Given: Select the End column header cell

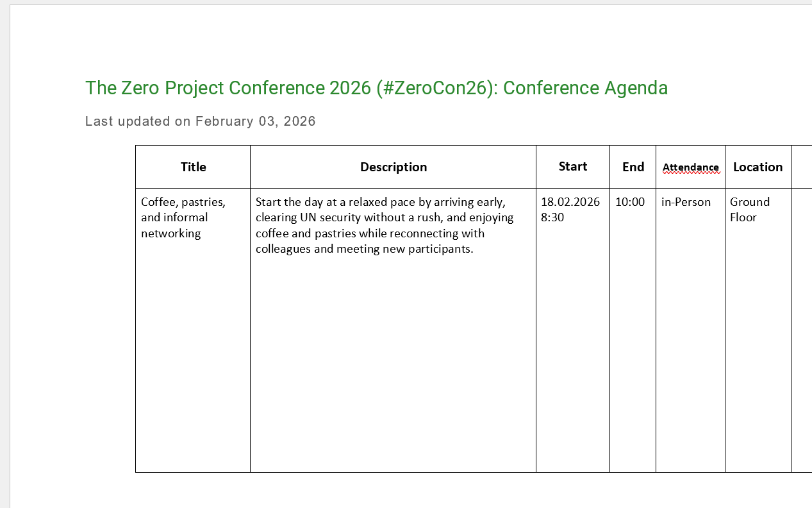Looking at the screenshot, I should click(633, 167).
